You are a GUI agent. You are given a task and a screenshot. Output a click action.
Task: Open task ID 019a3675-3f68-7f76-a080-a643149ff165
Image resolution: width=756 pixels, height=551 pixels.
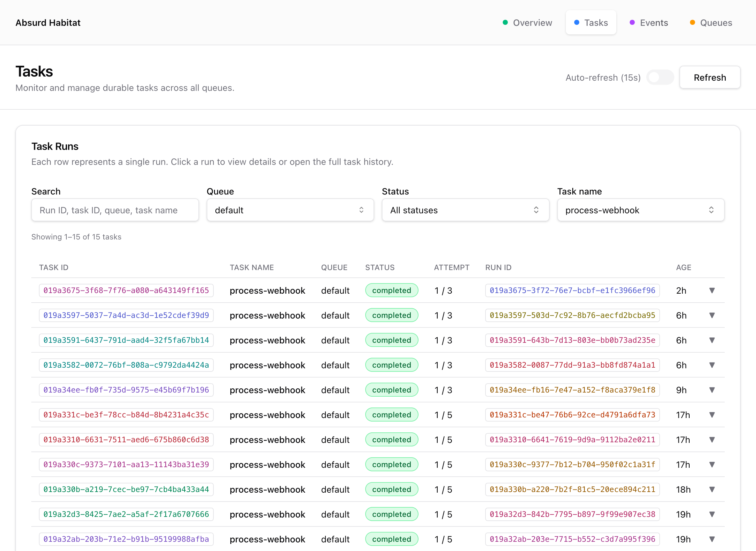(x=126, y=290)
